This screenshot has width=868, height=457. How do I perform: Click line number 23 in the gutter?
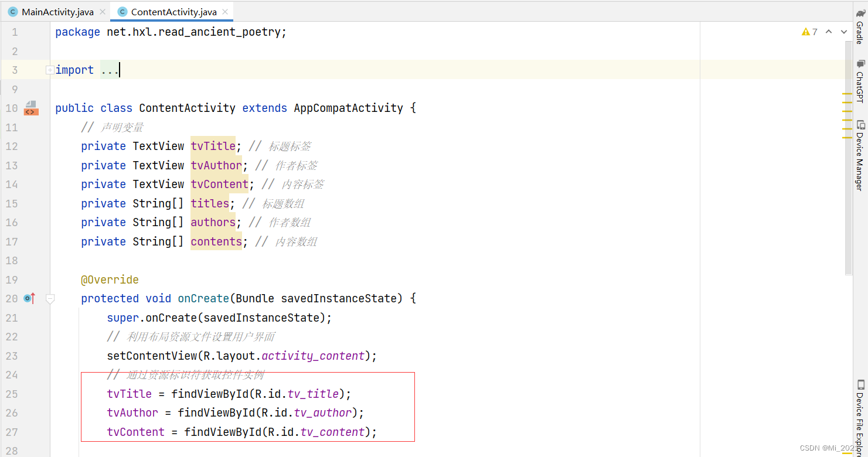point(12,356)
